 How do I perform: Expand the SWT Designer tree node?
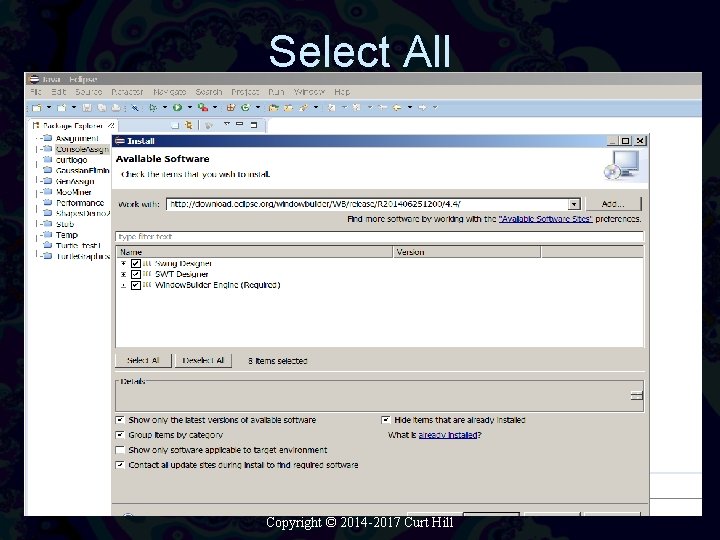pyautogui.click(x=123, y=274)
